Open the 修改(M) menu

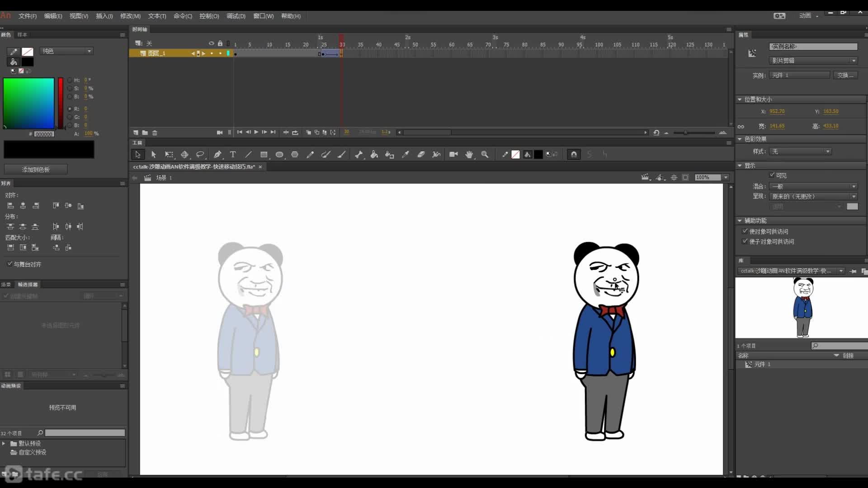click(130, 16)
